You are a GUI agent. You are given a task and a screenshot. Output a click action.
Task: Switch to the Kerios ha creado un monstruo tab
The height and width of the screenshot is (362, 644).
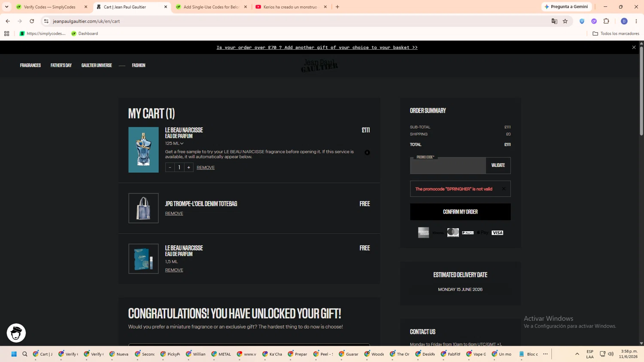[291, 7]
